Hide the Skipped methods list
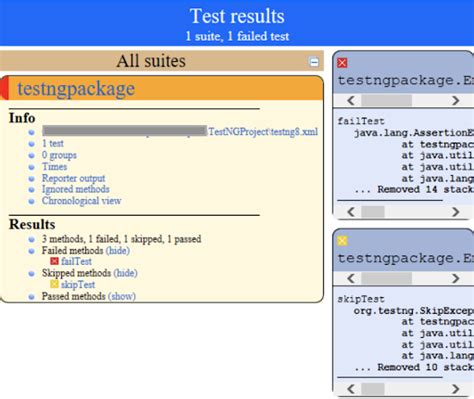This screenshot has width=474, height=399. point(125,273)
